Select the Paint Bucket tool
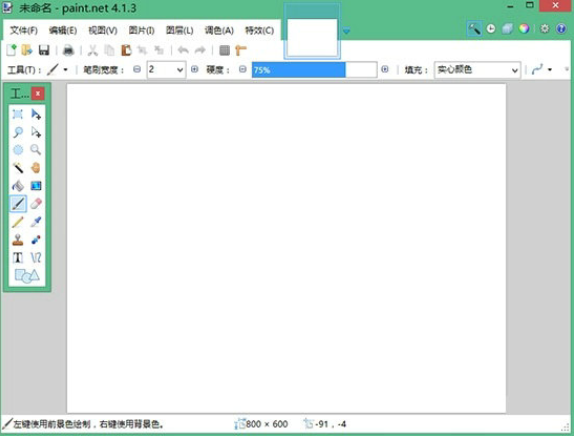574x436 pixels. (18, 186)
